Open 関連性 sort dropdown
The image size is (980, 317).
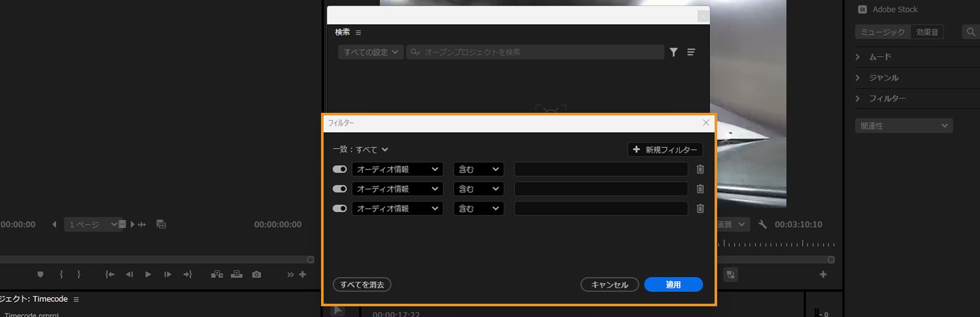coord(904,126)
